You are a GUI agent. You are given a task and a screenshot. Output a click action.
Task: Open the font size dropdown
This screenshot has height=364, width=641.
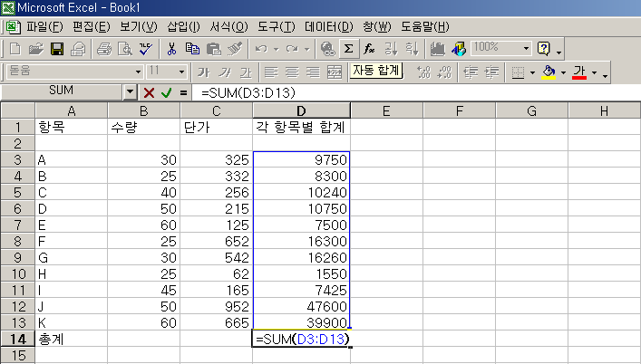181,72
